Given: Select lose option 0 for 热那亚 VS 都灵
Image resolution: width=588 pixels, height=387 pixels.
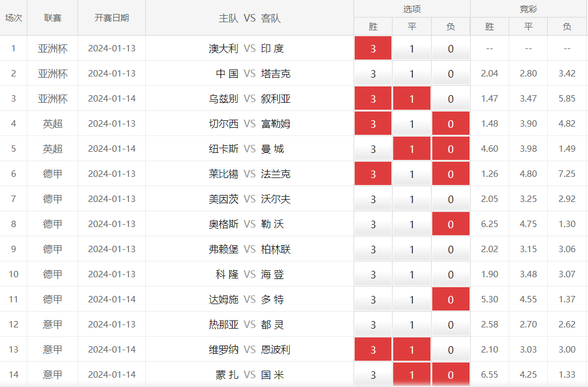Looking at the screenshot, I should (451, 325).
